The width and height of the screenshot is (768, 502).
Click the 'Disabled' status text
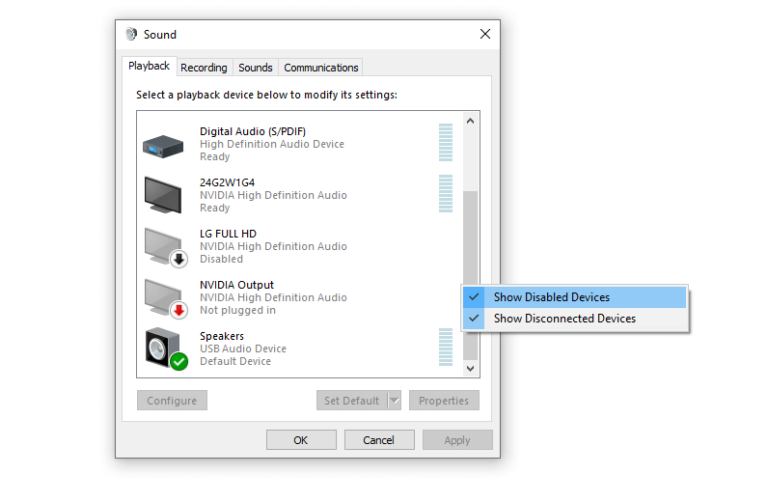click(221, 259)
